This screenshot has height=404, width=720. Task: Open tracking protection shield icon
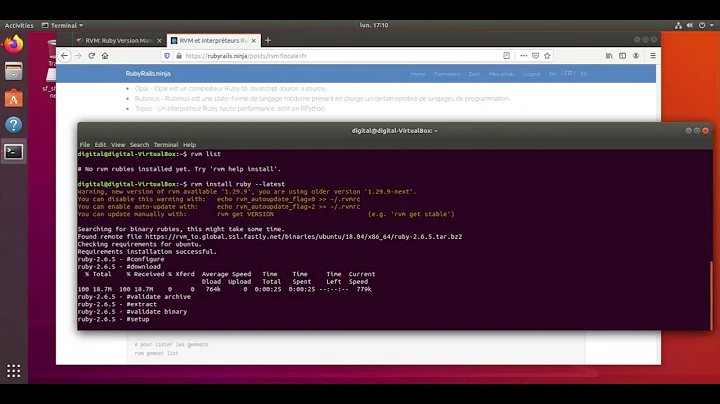point(167,56)
